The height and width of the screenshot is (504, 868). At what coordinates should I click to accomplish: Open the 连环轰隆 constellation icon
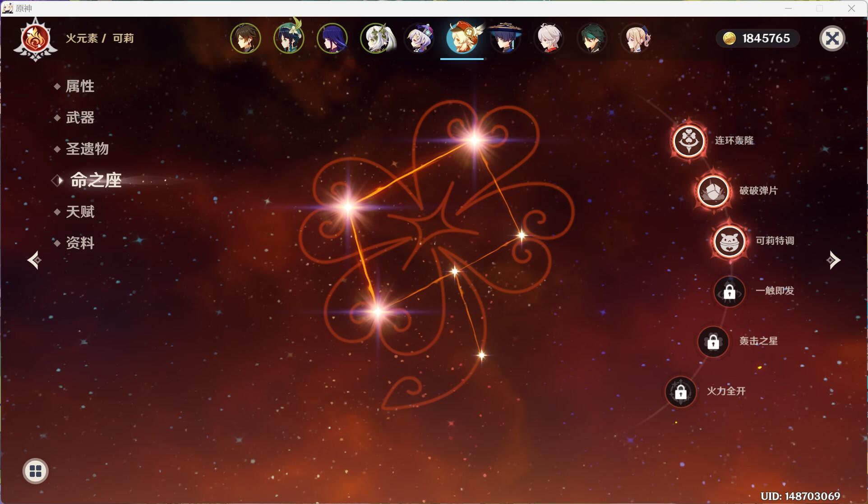pos(688,141)
